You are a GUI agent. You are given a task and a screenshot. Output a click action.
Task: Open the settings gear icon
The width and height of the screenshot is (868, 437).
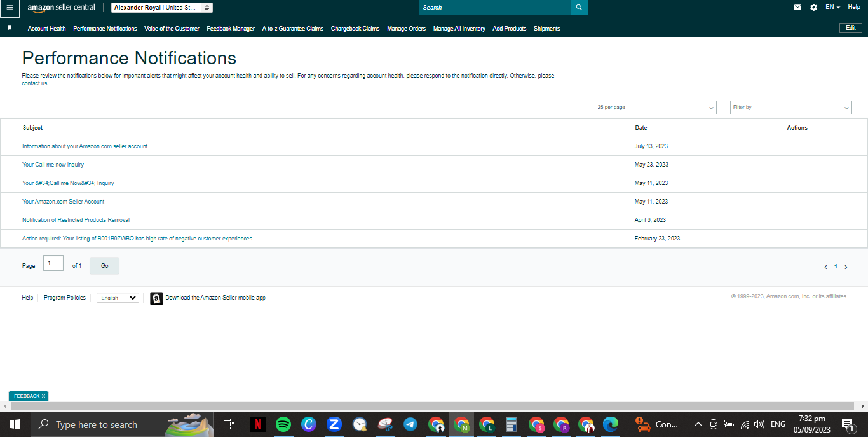(814, 8)
